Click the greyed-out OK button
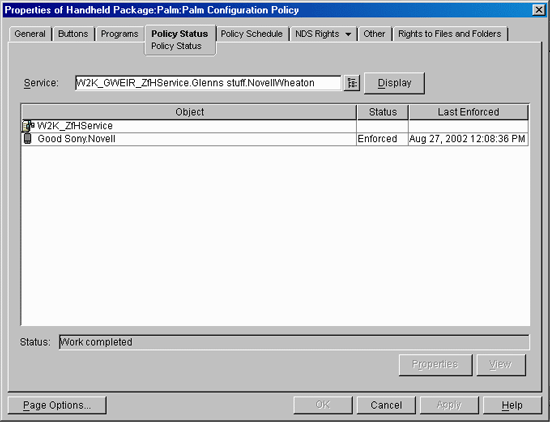 tap(323, 405)
